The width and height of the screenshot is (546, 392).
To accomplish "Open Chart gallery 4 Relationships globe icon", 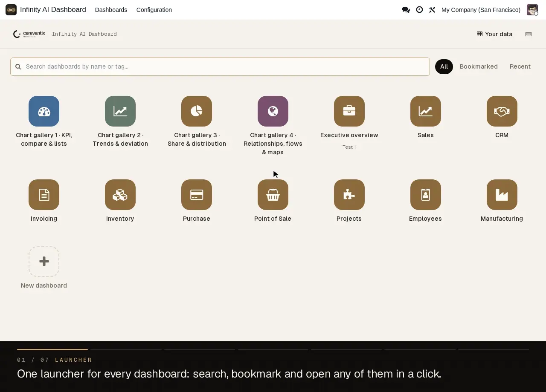I will pos(273,111).
